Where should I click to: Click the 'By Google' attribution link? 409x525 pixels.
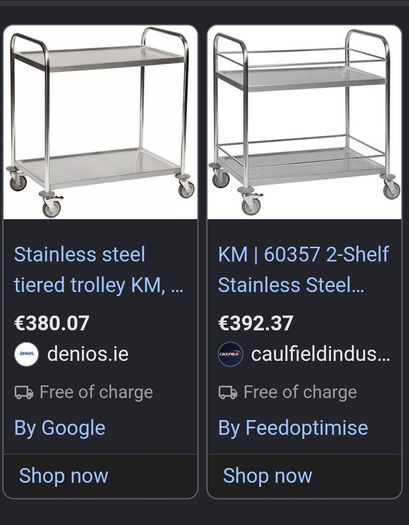click(x=60, y=428)
